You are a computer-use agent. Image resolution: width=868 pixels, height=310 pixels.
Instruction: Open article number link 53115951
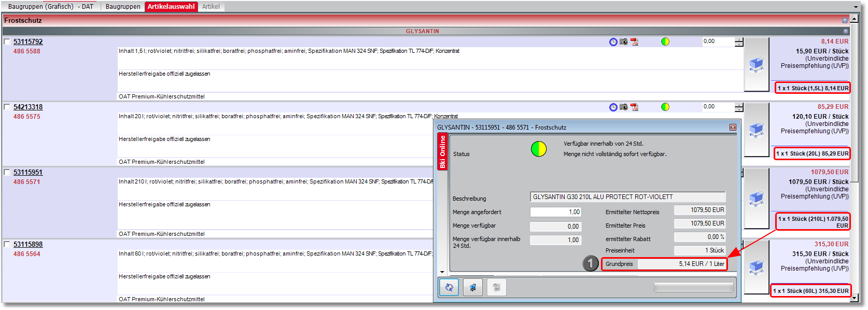tap(28, 173)
